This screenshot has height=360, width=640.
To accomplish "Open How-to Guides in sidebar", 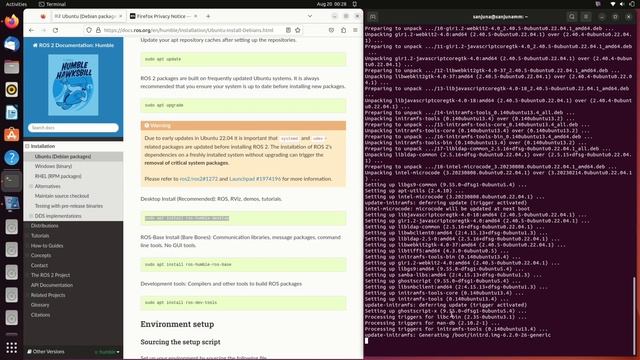I will (47, 246).
